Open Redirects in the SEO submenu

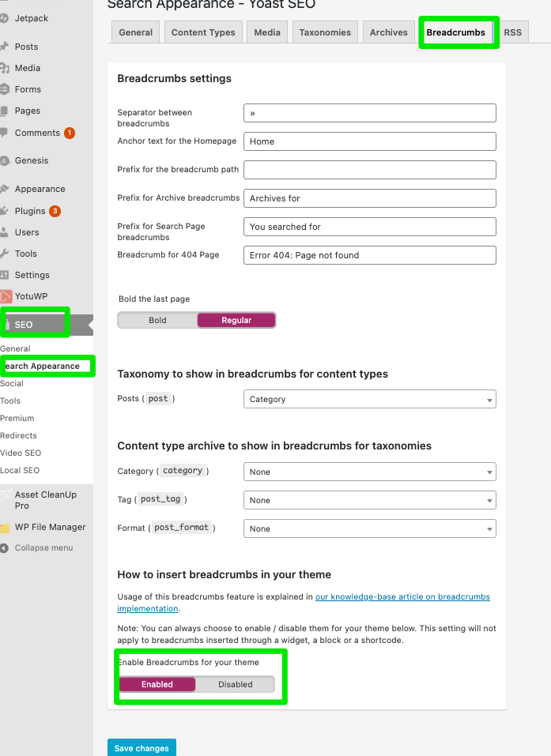19,435
